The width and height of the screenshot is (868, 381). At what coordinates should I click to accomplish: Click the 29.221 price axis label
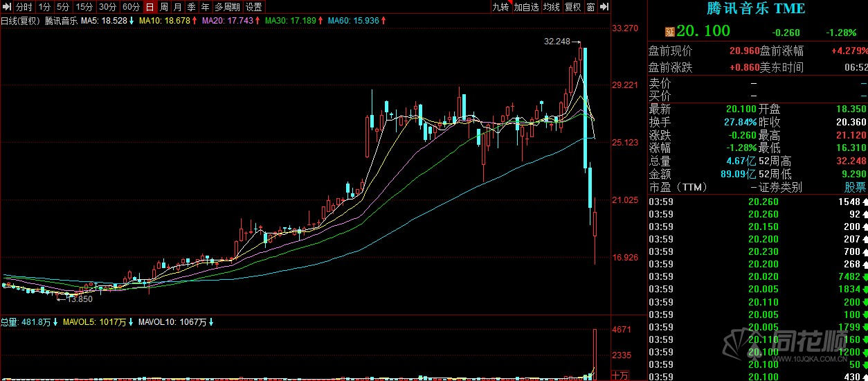click(x=625, y=85)
